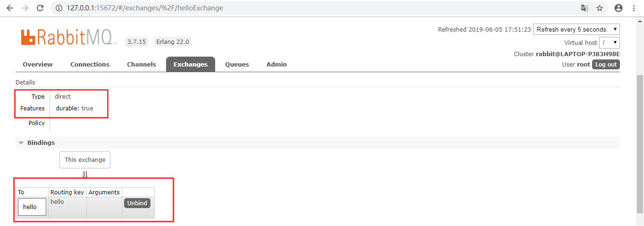Open the refresh interval dropdown
644x226 pixels.
(x=577, y=29)
